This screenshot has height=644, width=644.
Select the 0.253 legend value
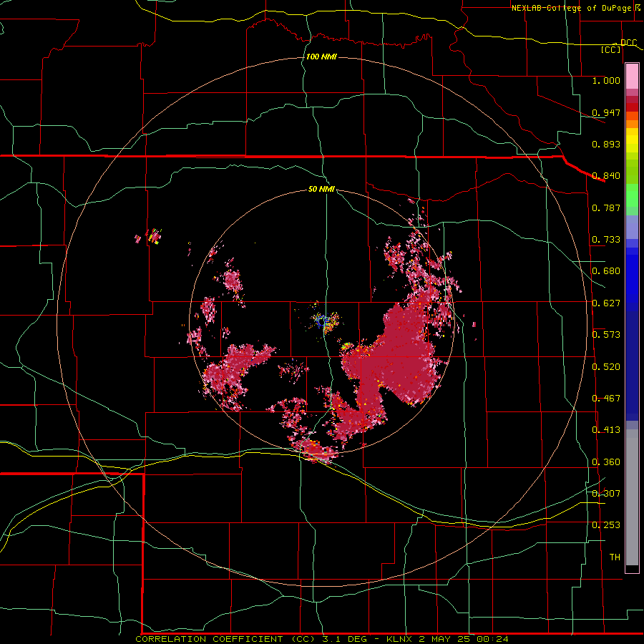coord(606,525)
